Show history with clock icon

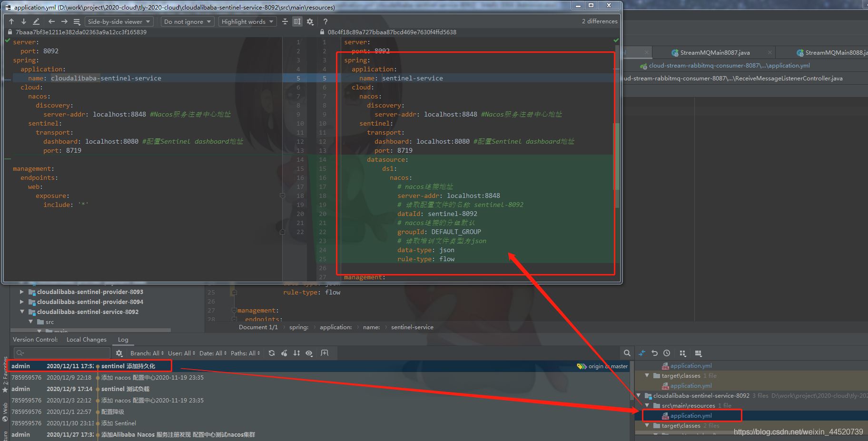[667, 353]
